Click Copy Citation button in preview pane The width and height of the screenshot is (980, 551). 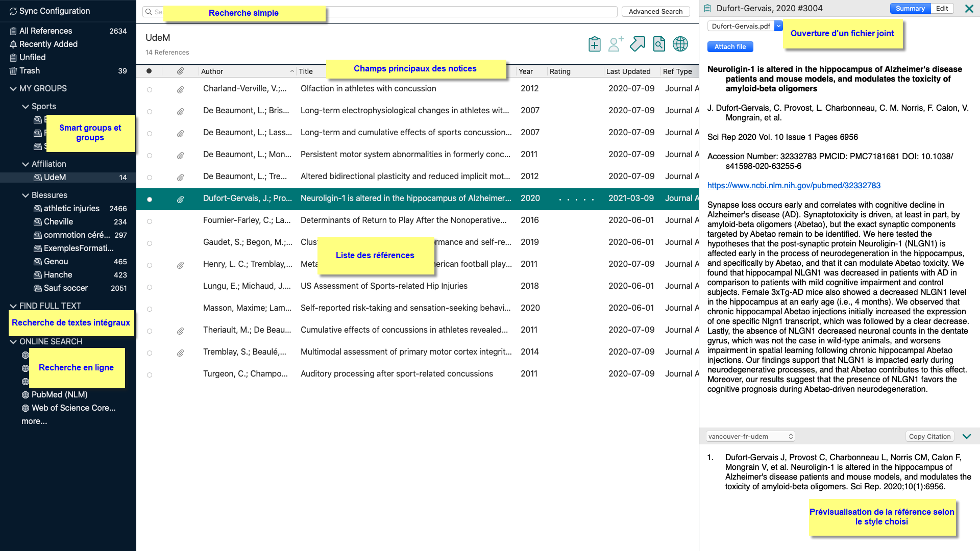pos(930,436)
